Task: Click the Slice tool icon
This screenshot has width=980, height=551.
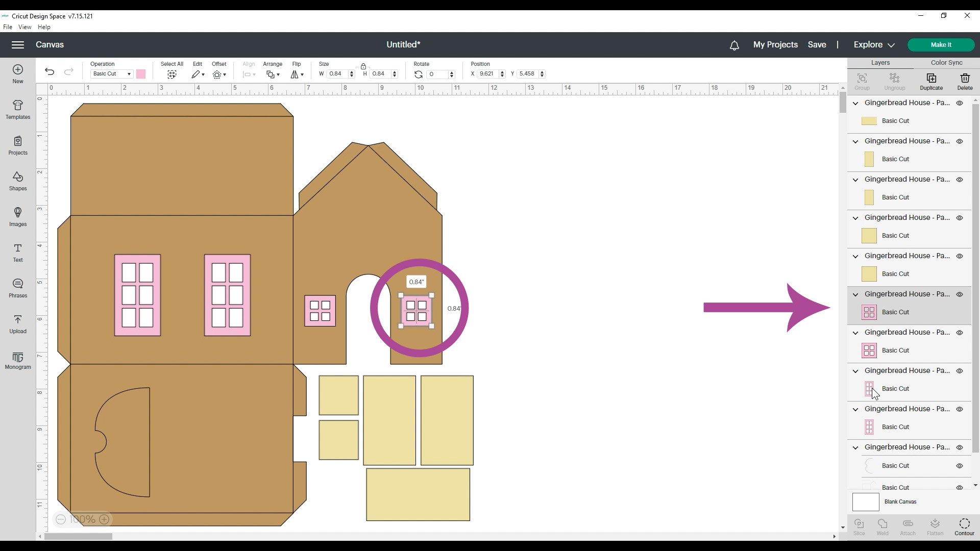Action: [859, 523]
